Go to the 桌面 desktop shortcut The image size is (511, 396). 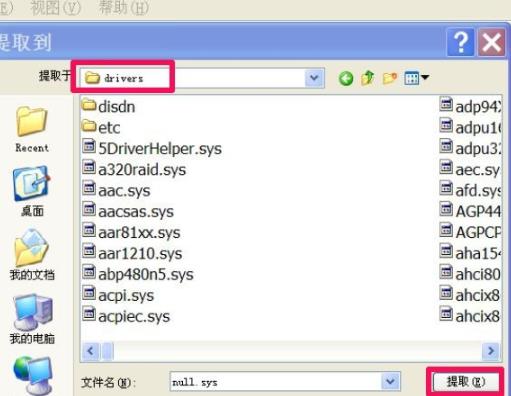[x=32, y=192]
